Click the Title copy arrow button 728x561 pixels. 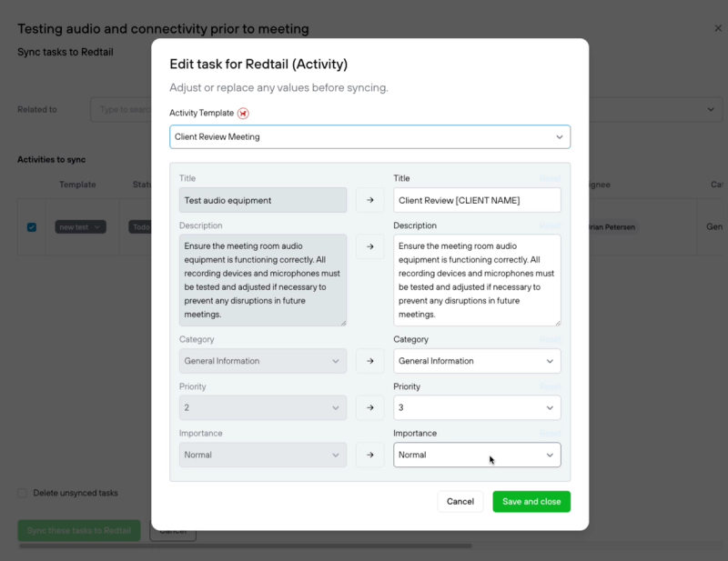[370, 200]
